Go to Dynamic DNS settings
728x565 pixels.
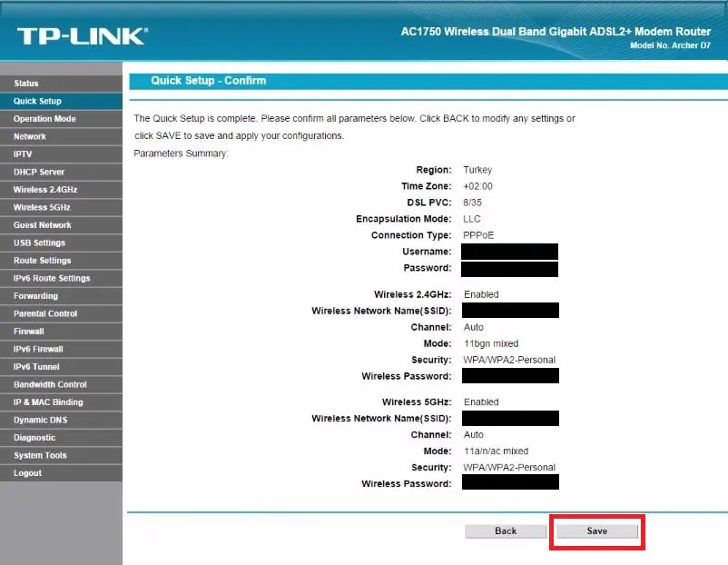(40, 420)
